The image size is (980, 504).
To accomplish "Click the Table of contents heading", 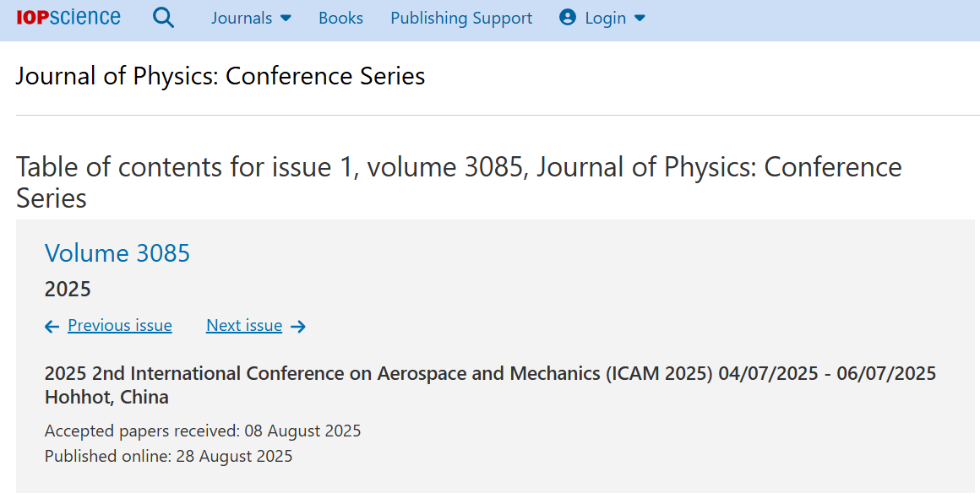I will [x=459, y=182].
